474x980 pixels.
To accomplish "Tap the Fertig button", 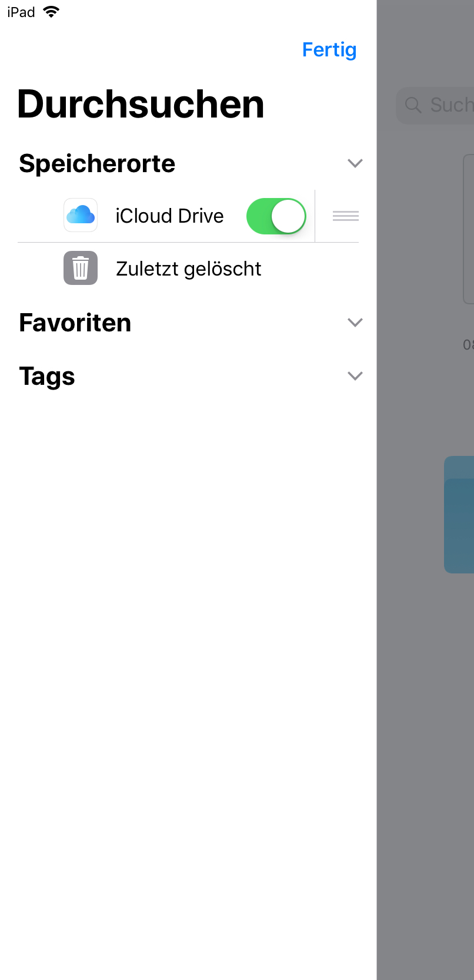I will 329,50.
